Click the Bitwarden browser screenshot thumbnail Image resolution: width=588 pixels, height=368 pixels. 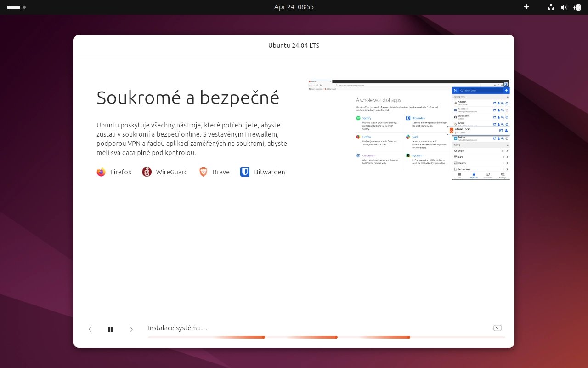pyautogui.click(x=408, y=129)
